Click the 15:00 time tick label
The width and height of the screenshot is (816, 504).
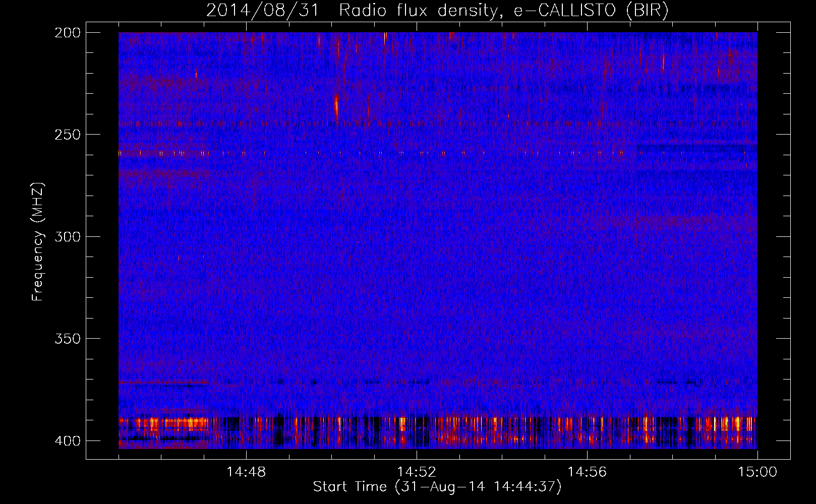point(757,472)
